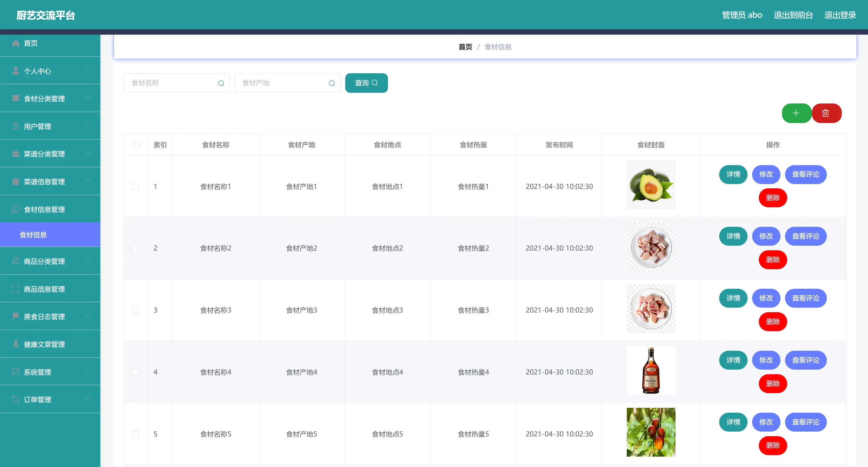Click the briefcase icon for 菜谱分类管理
This screenshot has height=467, width=868.
click(16, 154)
